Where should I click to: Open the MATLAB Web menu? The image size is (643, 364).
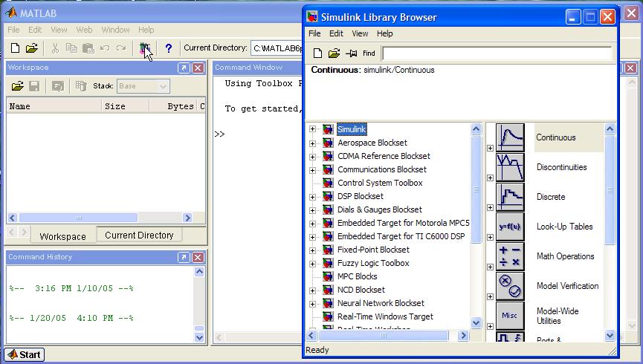pos(84,30)
